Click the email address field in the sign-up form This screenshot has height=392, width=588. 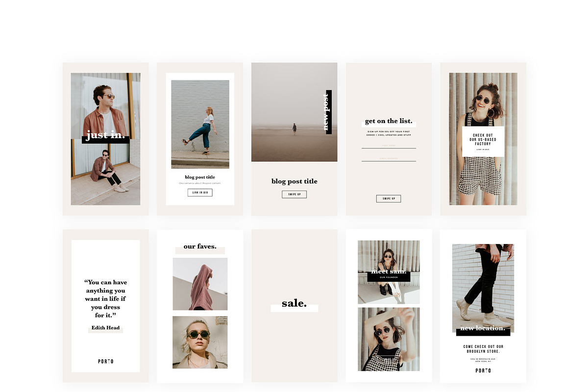(x=389, y=158)
